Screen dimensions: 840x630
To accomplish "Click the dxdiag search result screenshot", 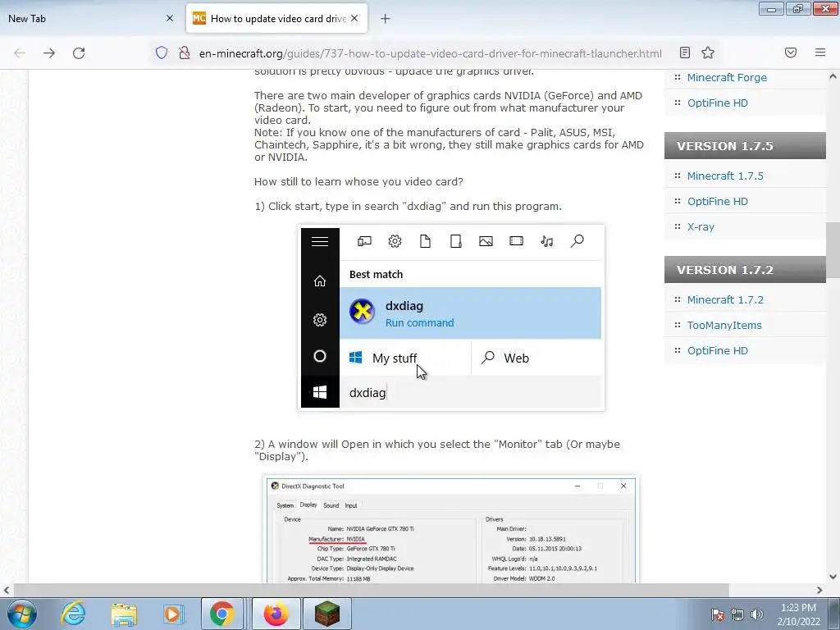I will (x=451, y=317).
